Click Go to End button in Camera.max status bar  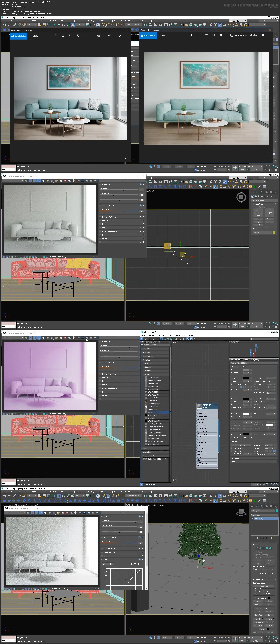click(229, 166)
